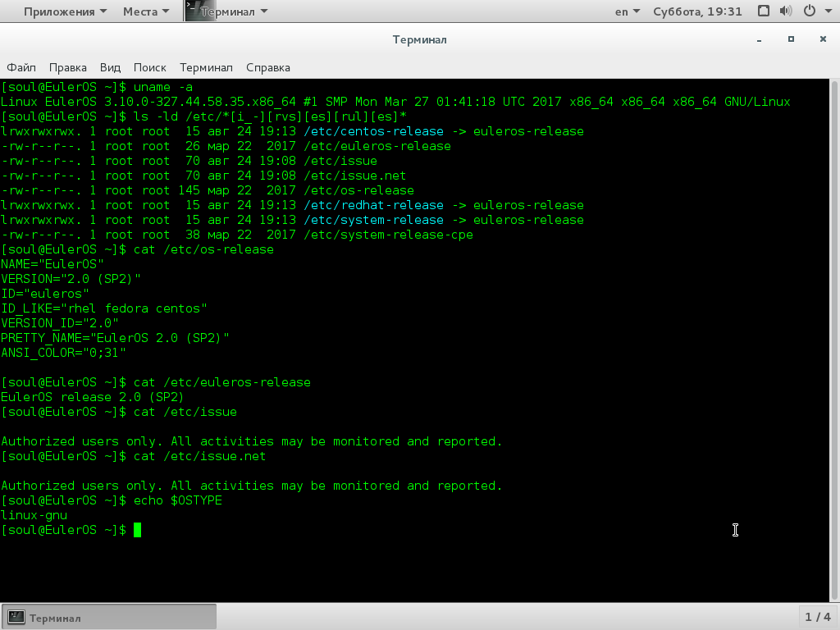The width and height of the screenshot is (840, 630).
Task: Click the text /etc/os-release in ls output
Action: coord(358,190)
